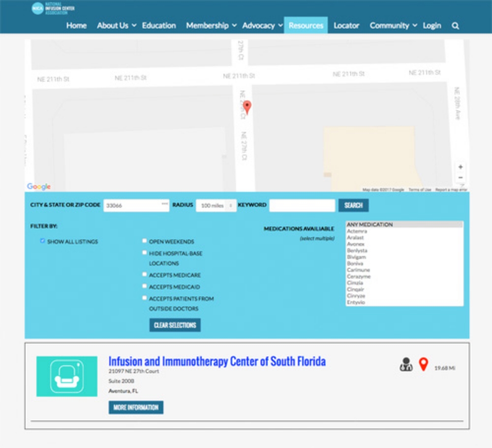Check Hide Hospital-Base Locations

coord(144,253)
